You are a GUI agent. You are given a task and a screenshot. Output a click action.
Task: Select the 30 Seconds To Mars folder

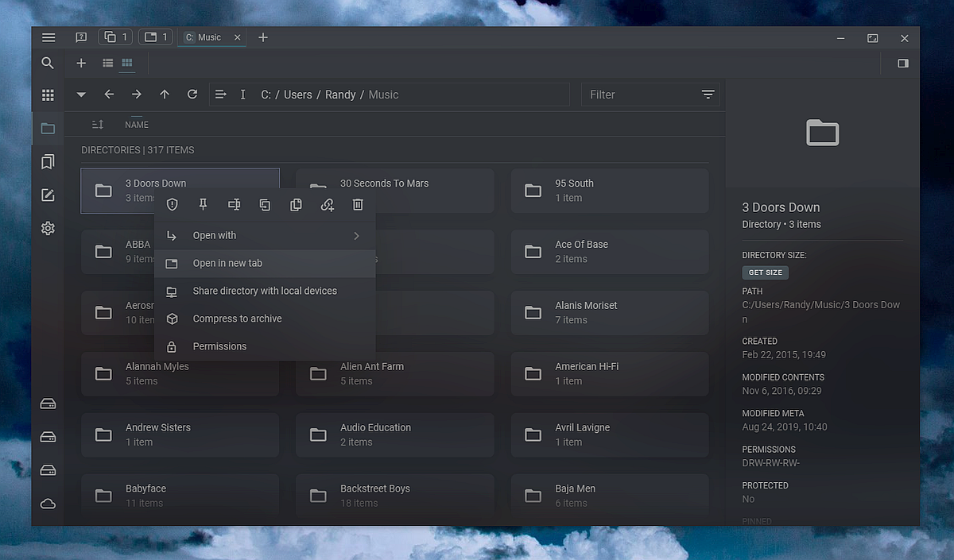point(394,191)
